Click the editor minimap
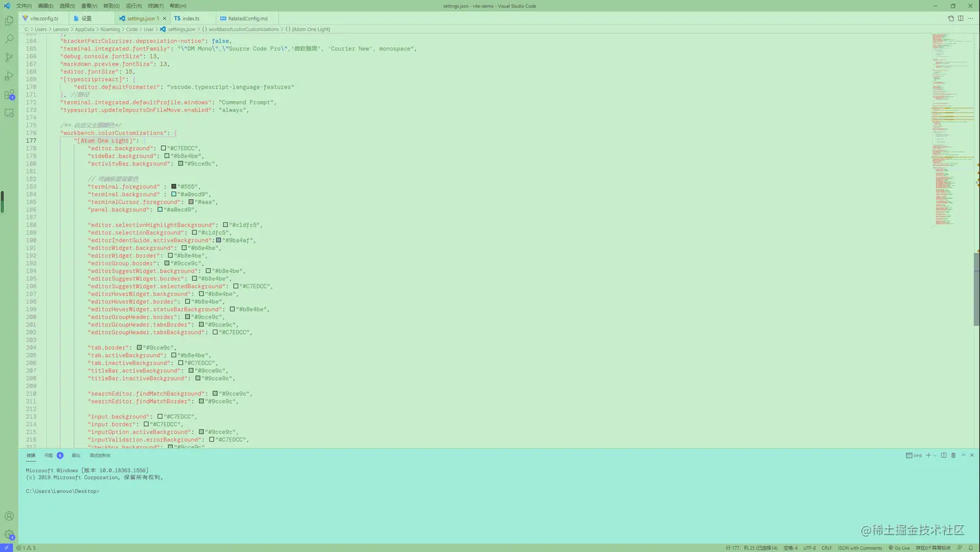Viewport: 980px width, 552px height. coord(952,130)
